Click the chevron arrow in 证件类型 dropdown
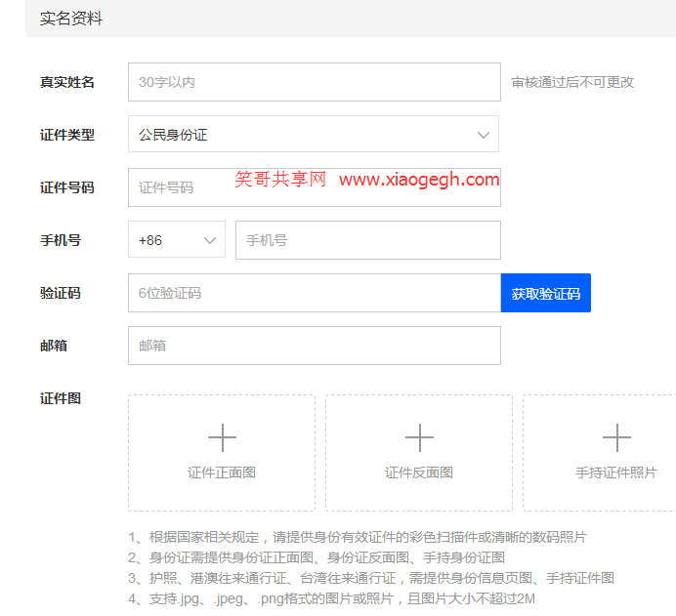676x616 pixels. point(484,135)
